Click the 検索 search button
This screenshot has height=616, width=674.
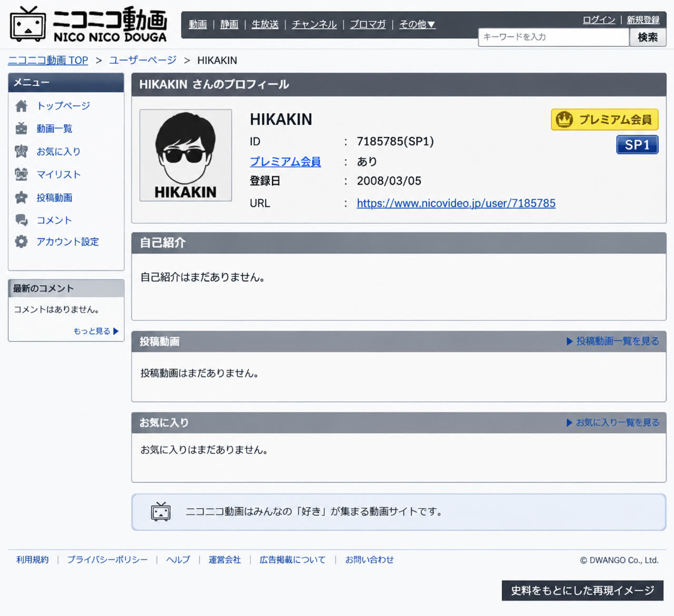coord(648,37)
